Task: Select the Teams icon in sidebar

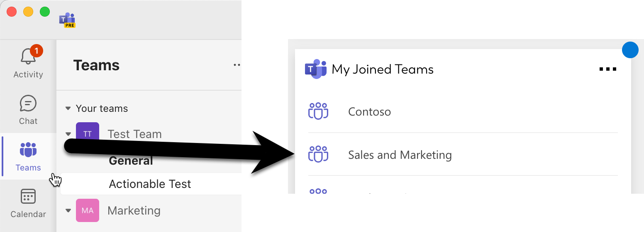Action: pyautogui.click(x=28, y=150)
